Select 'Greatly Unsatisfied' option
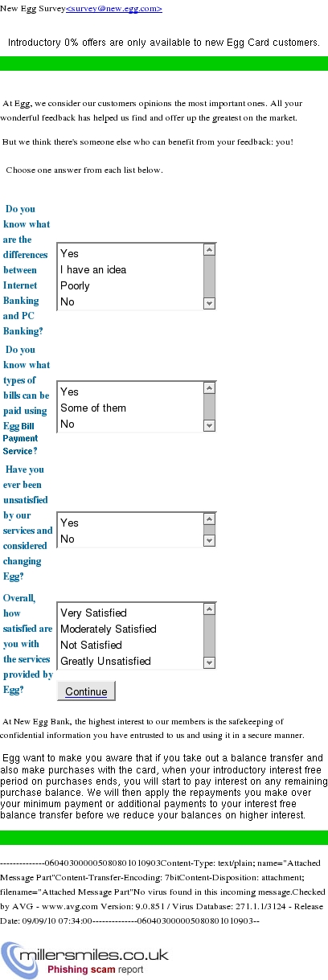 coord(130,661)
